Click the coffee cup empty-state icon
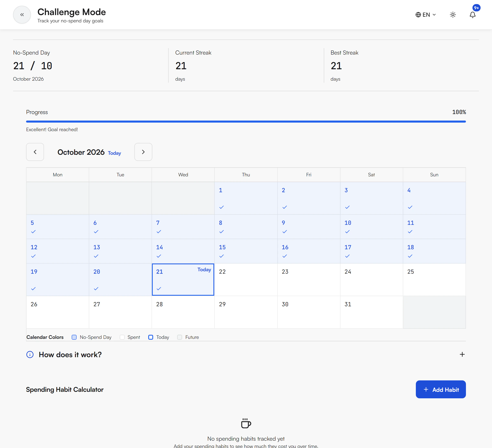Screen dimensions: 492x448 [x=246, y=423]
